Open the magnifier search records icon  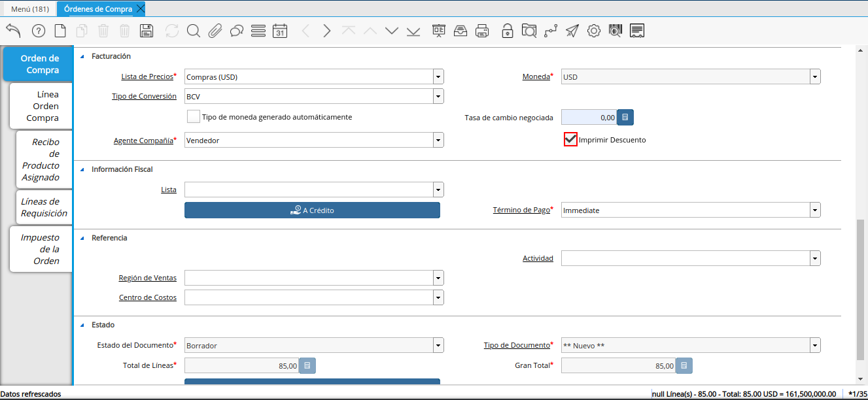pyautogui.click(x=193, y=31)
